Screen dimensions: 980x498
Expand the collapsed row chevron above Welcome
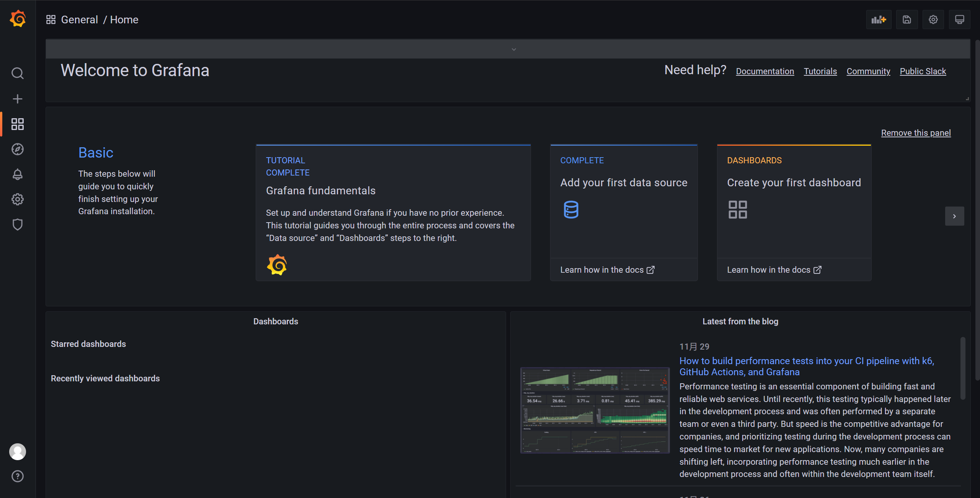click(x=514, y=49)
